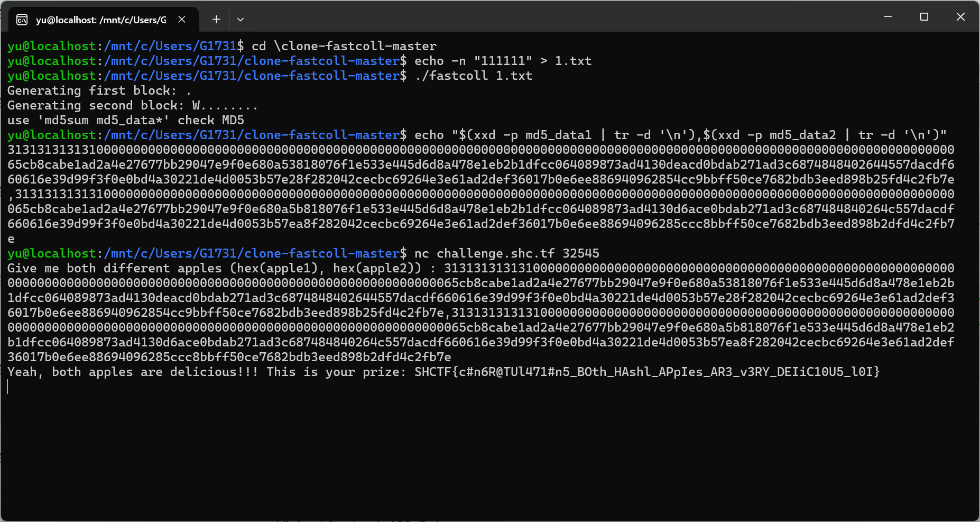Select the yu@localhost terminal tab

(x=100, y=20)
